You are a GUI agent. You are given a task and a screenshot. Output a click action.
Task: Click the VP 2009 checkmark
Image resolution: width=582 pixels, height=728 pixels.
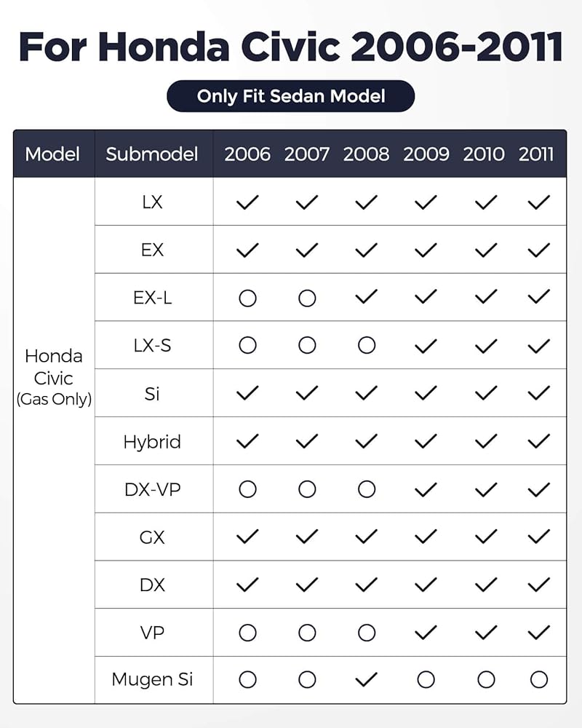[426, 633]
